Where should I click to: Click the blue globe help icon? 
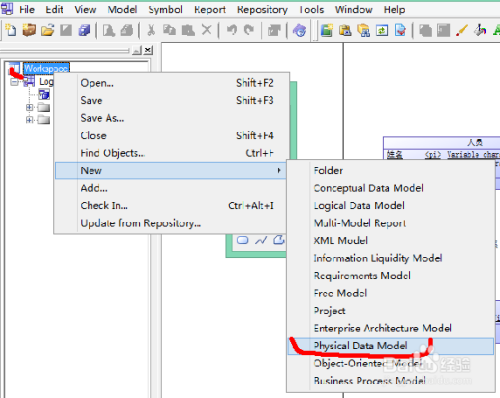click(300, 30)
